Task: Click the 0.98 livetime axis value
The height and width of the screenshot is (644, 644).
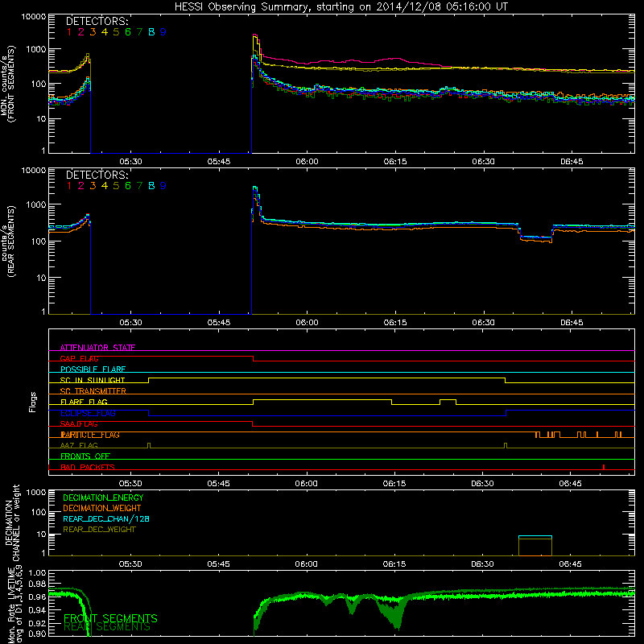Action: [39, 584]
